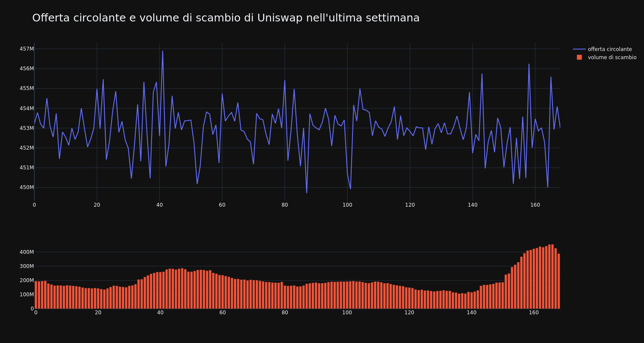644x343 pixels.
Task: Click x-axis tick 60 of upper chart
Action: [222, 205]
